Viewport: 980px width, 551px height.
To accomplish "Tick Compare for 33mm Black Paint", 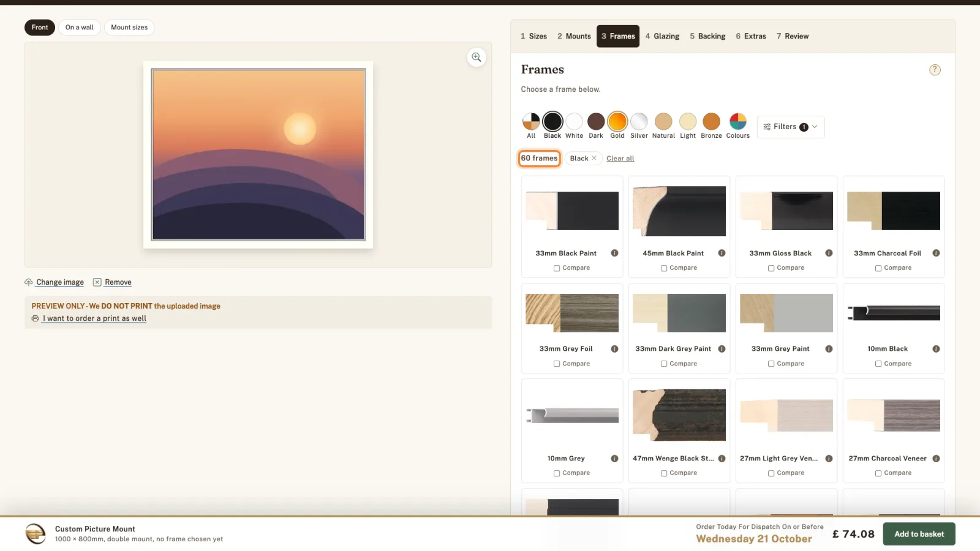I will point(557,268).
